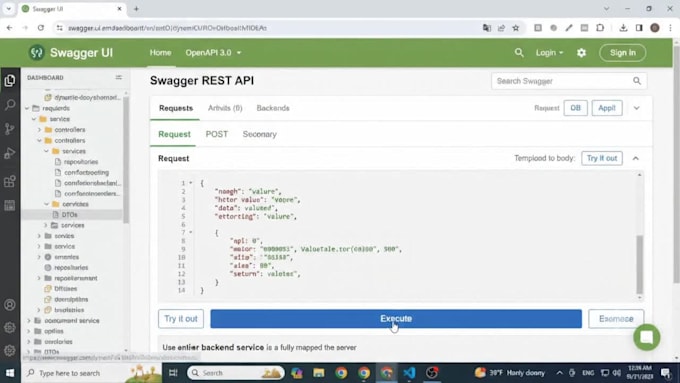Expand the chevron next to Appli button
The width and height of the screenshot is (680, 383).
[636, 108]
